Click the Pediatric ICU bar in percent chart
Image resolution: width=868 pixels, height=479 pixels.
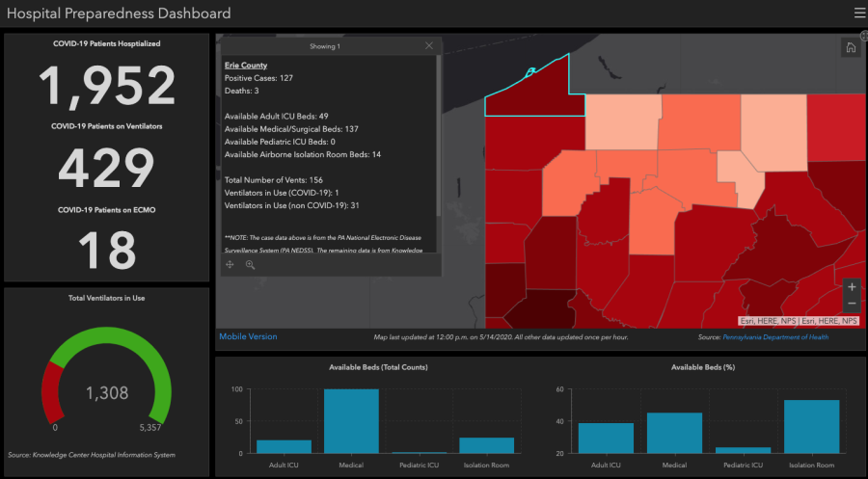click(744, 450)
